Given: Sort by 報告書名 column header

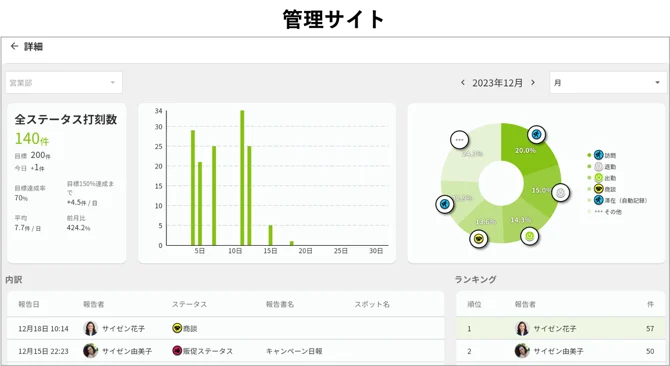Looking at the screenshot, I should pyautogui.click(x=280, y=304).
